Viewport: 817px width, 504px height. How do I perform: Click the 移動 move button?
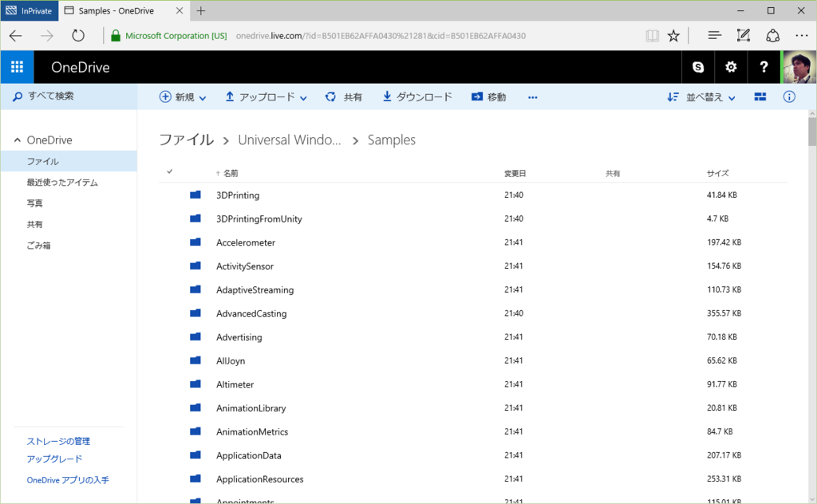pos(489,96)
